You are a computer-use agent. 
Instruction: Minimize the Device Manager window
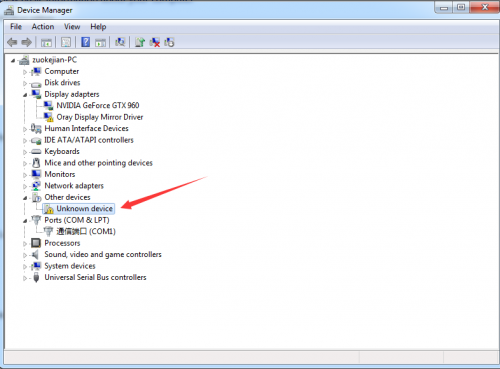[444, 7]
